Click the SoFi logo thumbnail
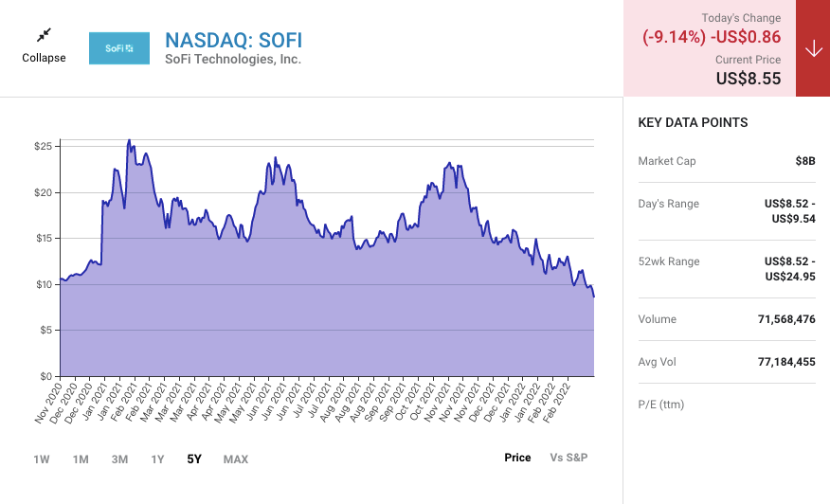 (119, 48)
